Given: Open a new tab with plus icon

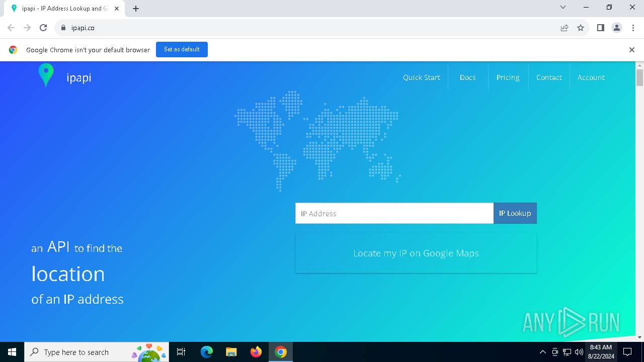Looking at the screenshot, I should pyautogui.click(x=136, y=9).
